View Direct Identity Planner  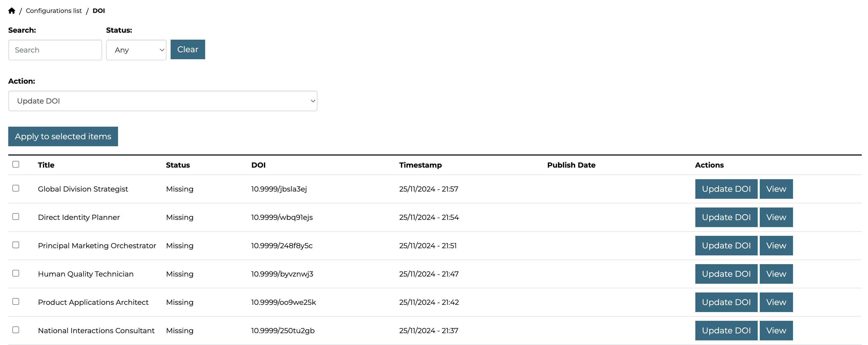tap(776, 217)
